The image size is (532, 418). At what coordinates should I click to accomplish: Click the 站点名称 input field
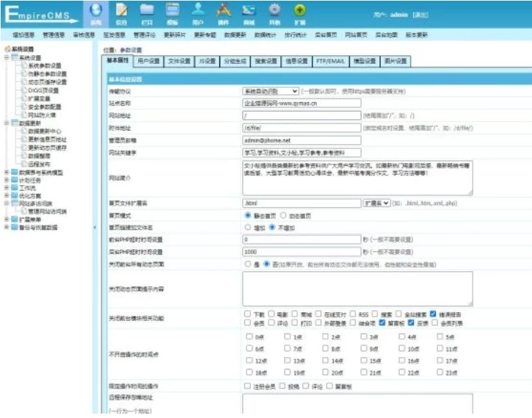pos(301,103)
